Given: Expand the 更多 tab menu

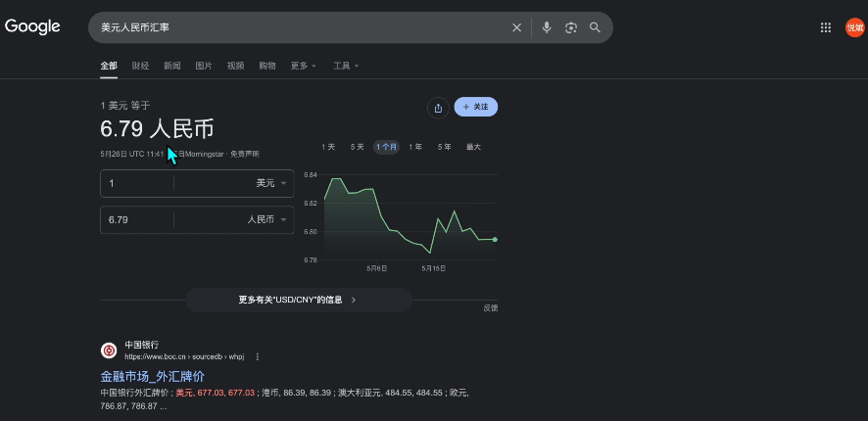Looking at the screenshot, I should (304, 66).
